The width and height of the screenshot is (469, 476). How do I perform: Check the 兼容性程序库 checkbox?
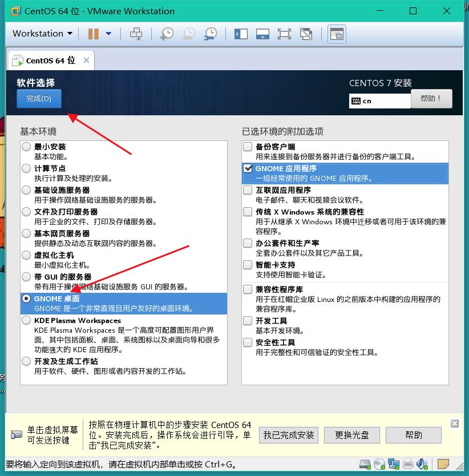[x=248, y=289]
